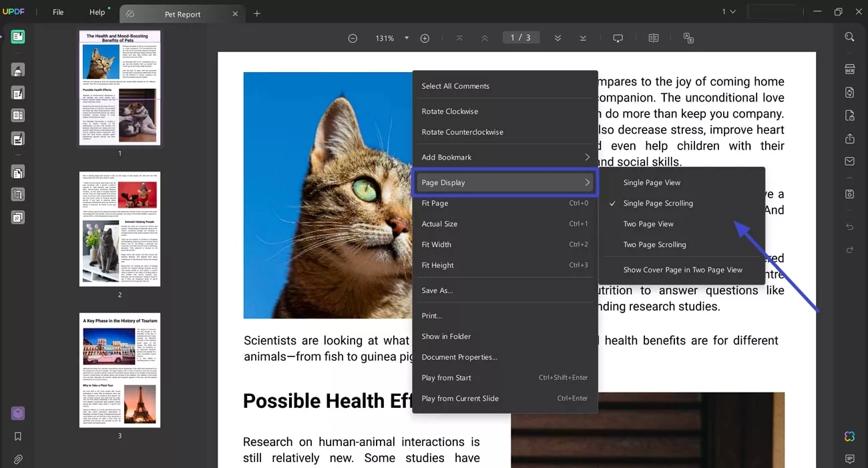Jump to last page arrow icon
Viewport: 868px width, 468px height.
pos(583,38)
